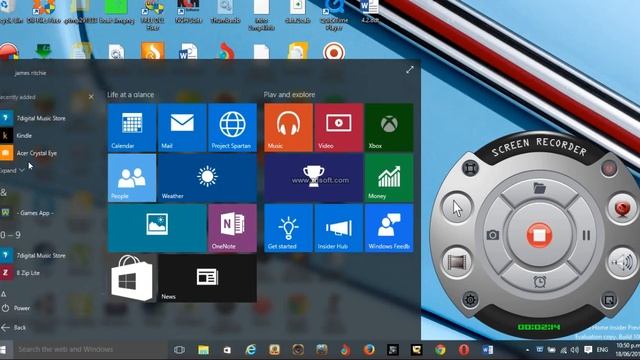The width and height of the screenshot is (640, 360).
Task: Show hidden system tray icons
Action: click(527, 350)
